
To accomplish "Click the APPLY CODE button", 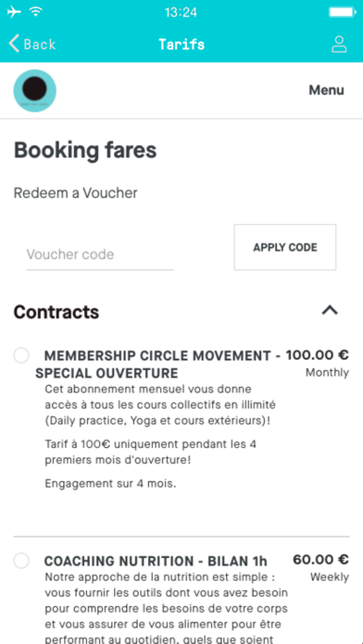I will click(285, 247).
